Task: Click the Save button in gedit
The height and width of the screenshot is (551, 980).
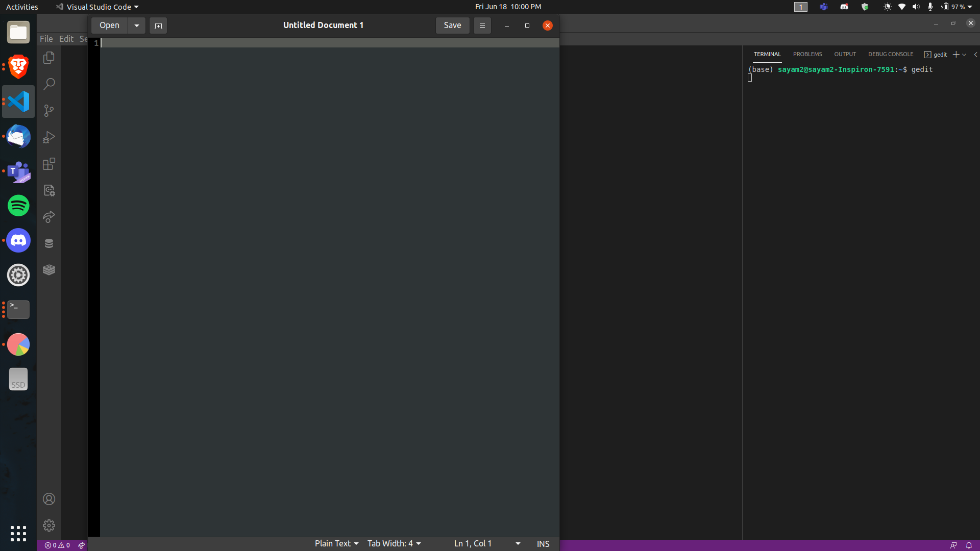Action: coord(452,25)
